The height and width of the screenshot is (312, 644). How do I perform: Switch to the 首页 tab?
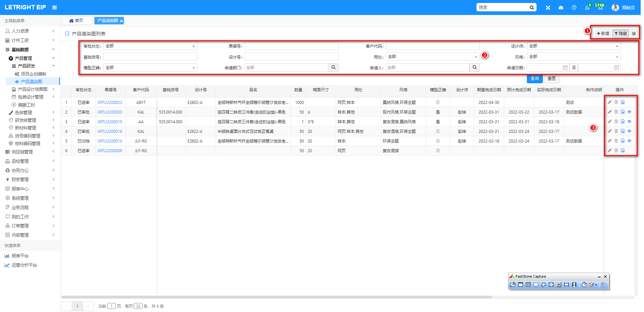76,21
